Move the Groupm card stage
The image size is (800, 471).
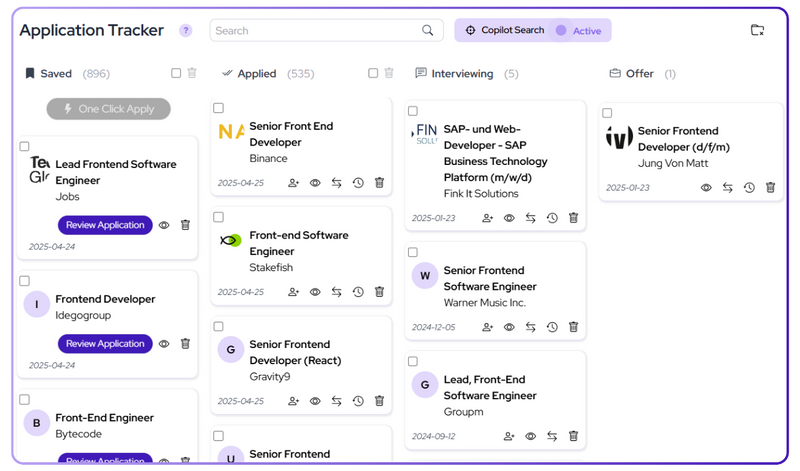click(x=552, y=436)
